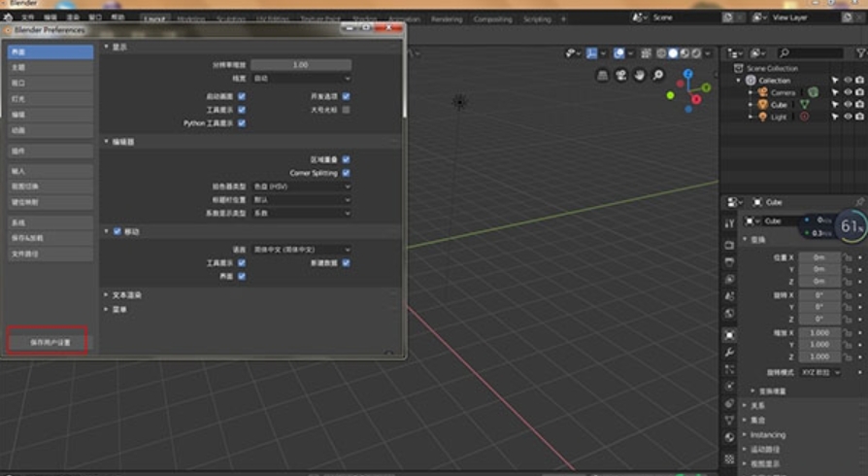Screen dimensions: 868x476
Task: Pin the Cube properties editor context
Action: (859, 202)
